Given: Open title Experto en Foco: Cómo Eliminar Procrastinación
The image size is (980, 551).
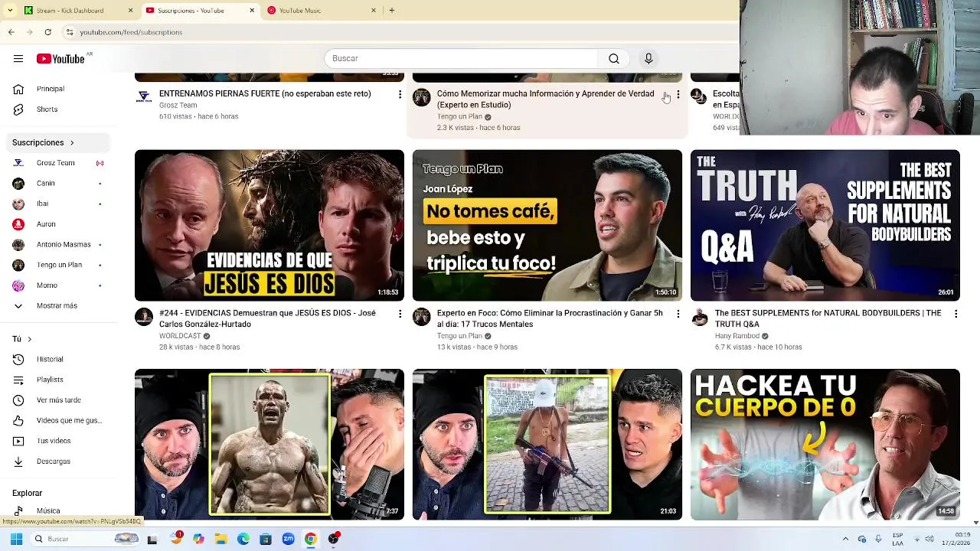Looking at the screenshot, I should pos(550,318).
